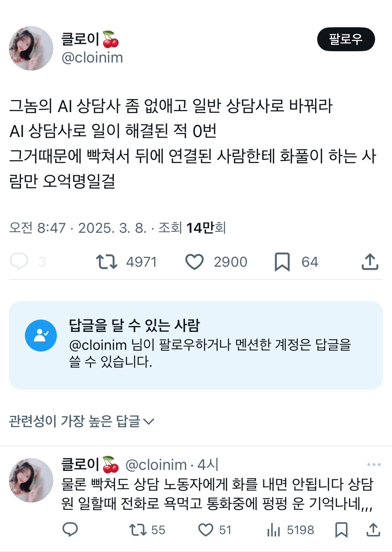Reply to the comment tweet
392x552 pixels.
[70, 530]
